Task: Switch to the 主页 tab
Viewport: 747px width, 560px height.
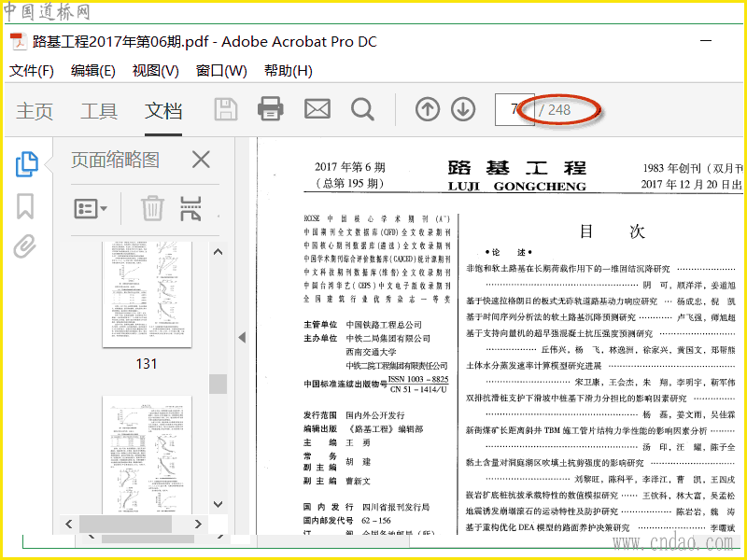Action: (x=35, y=111)
